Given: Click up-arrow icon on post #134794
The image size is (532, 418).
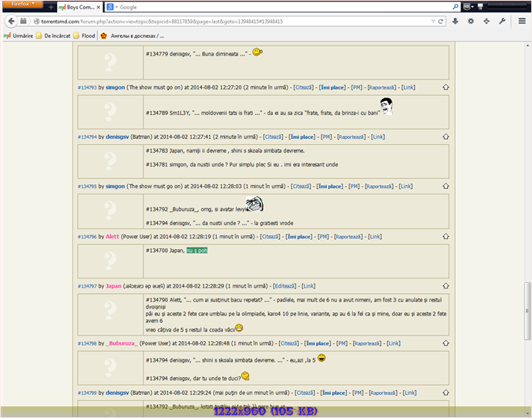Looking at the screenshot, I should point(446,137).
